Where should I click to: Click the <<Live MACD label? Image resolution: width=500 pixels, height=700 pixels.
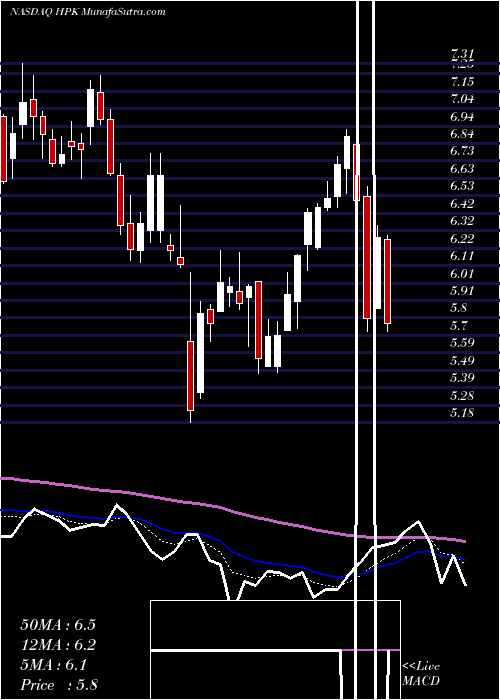point(421,674)
